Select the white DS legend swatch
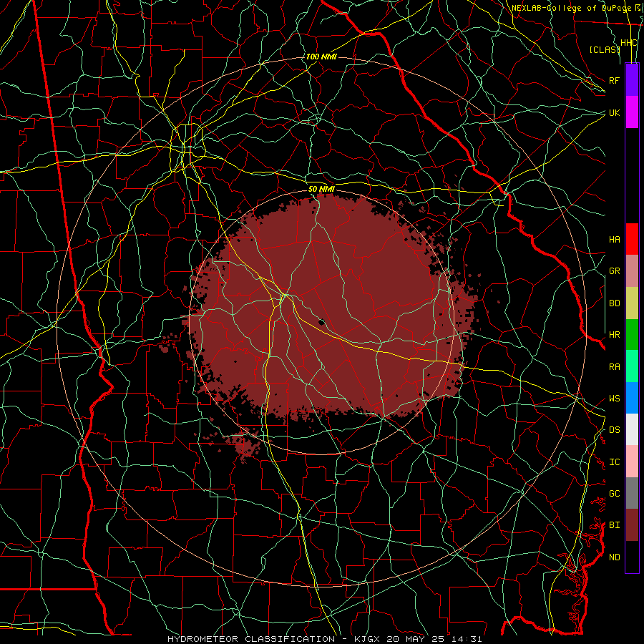Viewport: 644px width, 644px height. coord(632,429)
